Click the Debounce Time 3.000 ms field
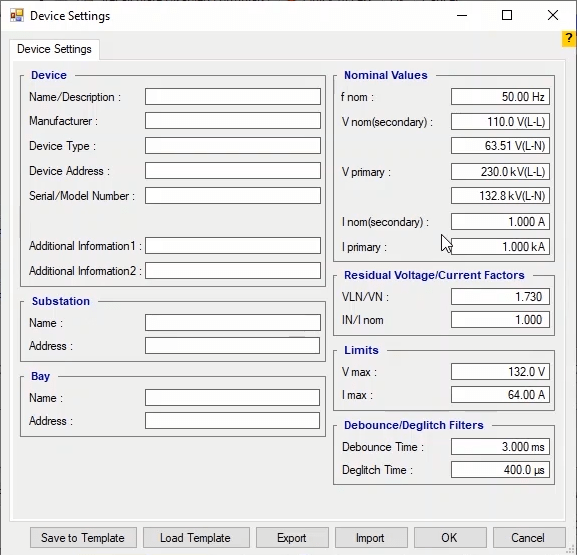The height and width of the screenshot is (555, 577). pos(500,447)
